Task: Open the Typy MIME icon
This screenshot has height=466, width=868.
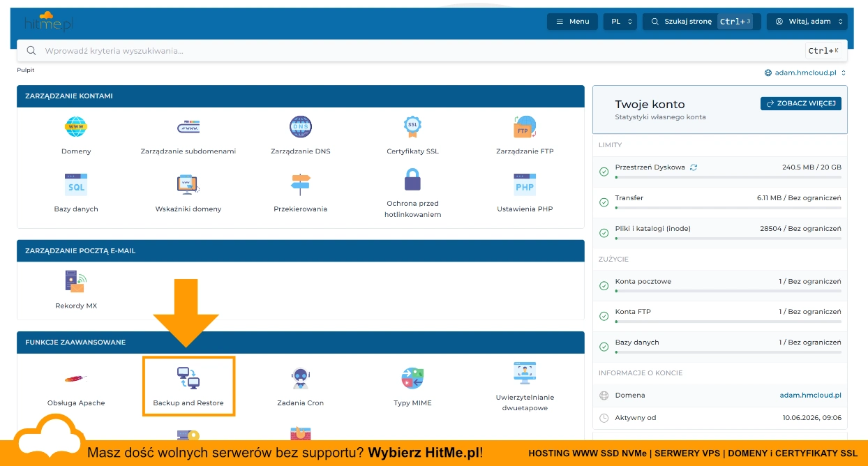Action: coord(413,379)
